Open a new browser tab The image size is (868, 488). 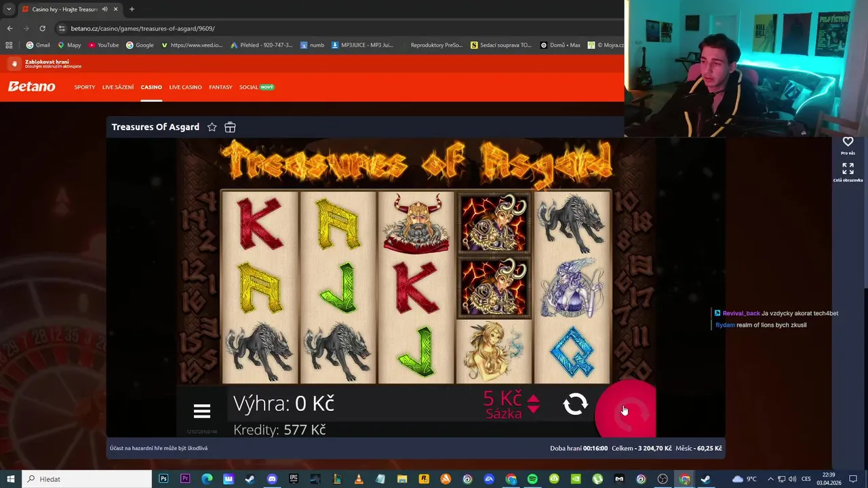[x=132, y=9]
